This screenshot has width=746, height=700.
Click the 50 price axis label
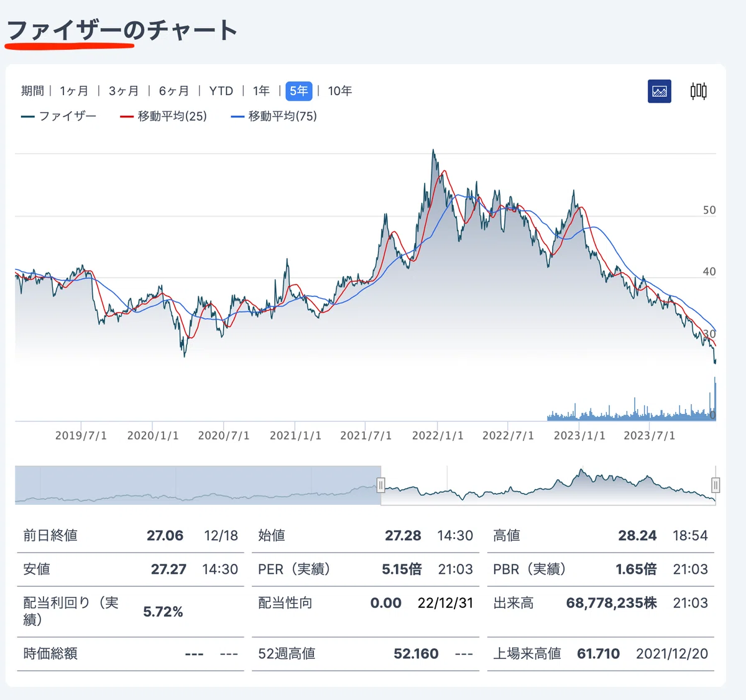709,210
